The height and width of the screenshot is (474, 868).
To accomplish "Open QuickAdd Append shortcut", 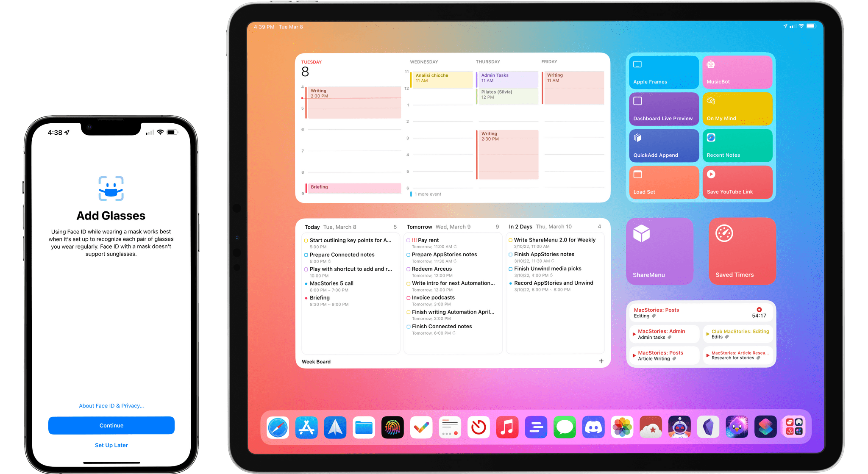I will pyautogui.click(x=663, y=146).
